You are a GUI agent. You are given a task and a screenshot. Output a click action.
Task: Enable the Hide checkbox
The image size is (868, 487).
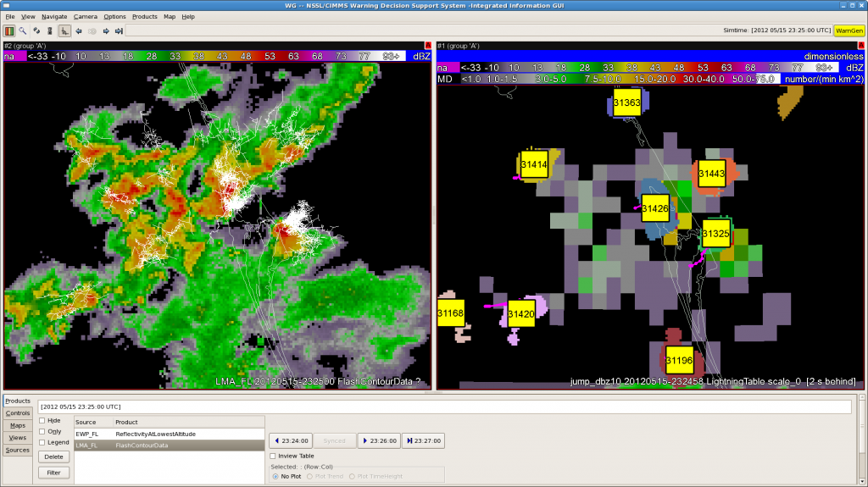pos(42,420)
